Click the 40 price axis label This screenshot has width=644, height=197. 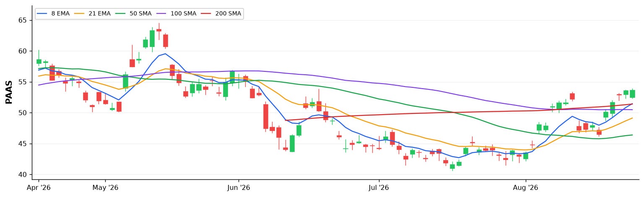coord(22,175)
